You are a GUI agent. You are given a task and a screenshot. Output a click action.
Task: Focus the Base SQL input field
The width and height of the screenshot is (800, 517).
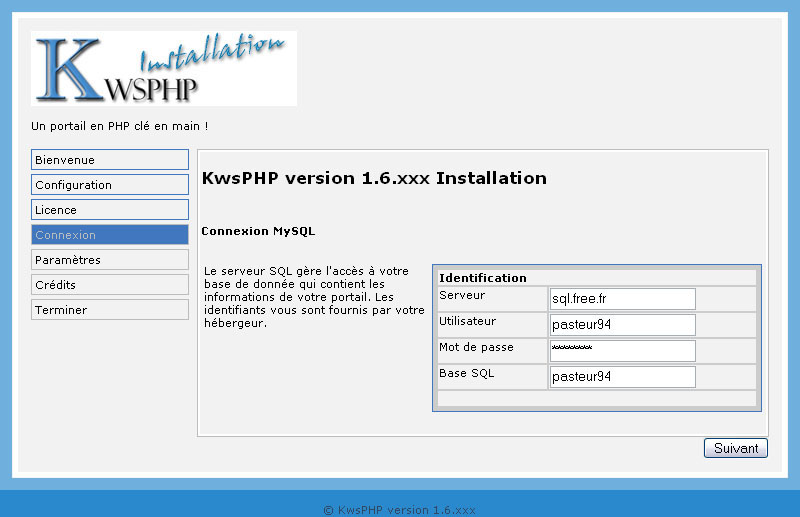(x=622, y=377)
